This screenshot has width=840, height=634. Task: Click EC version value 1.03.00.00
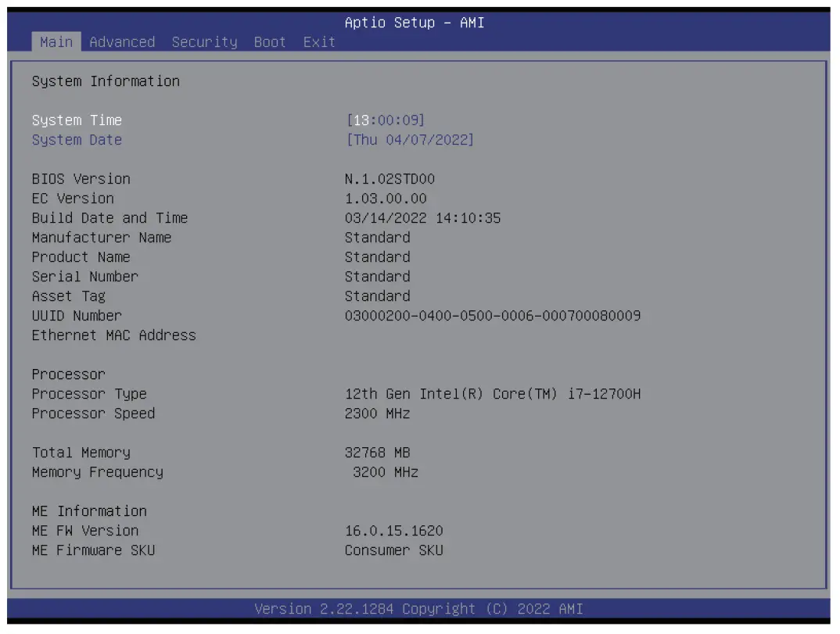(386, 199)
